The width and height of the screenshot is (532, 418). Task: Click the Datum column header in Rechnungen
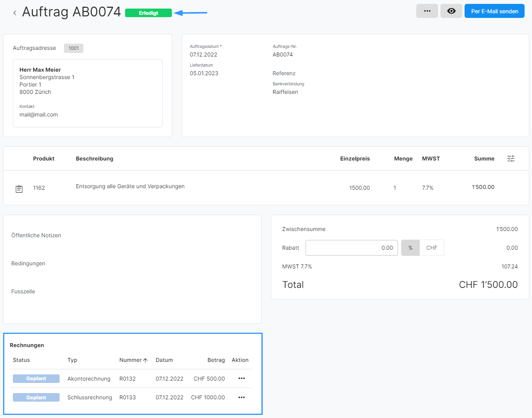(164, 360)
